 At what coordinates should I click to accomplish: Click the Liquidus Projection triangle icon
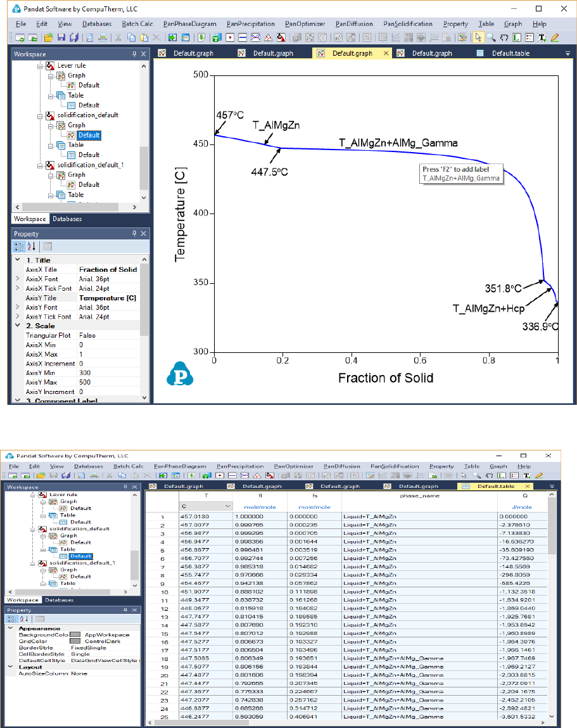pos(269,37)
